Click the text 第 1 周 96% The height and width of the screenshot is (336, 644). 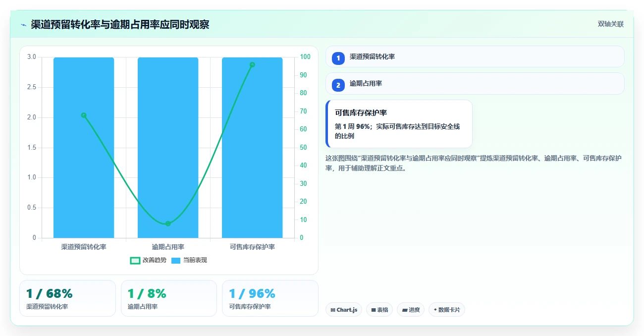coord(352,127)
